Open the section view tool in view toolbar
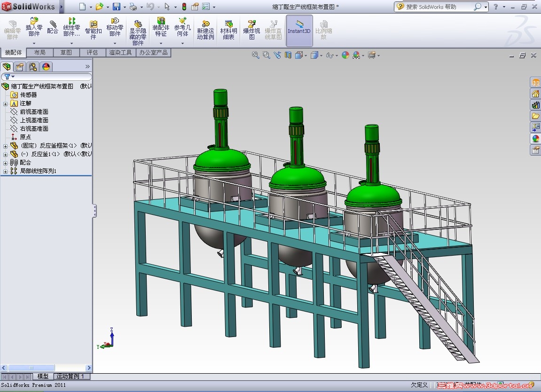 click(x=288, y=55)
